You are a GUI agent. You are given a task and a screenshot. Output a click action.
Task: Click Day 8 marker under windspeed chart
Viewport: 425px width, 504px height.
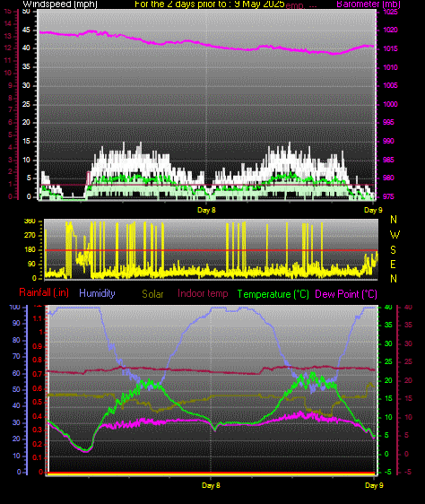pos(206,210)
